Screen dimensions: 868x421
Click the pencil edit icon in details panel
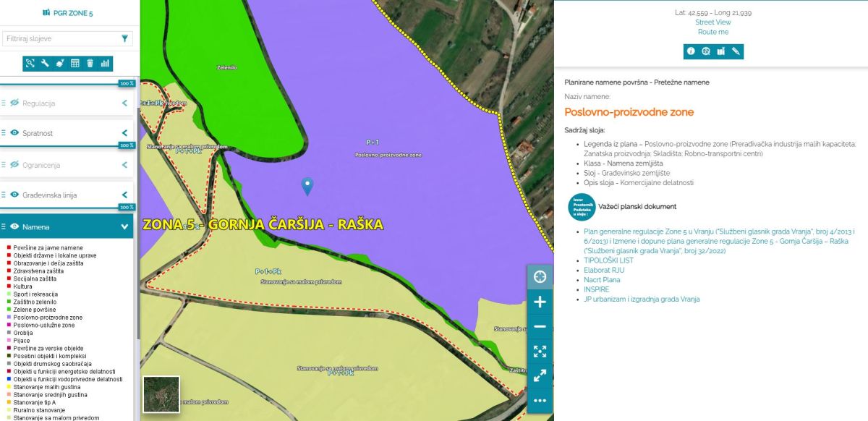(736, 51)
